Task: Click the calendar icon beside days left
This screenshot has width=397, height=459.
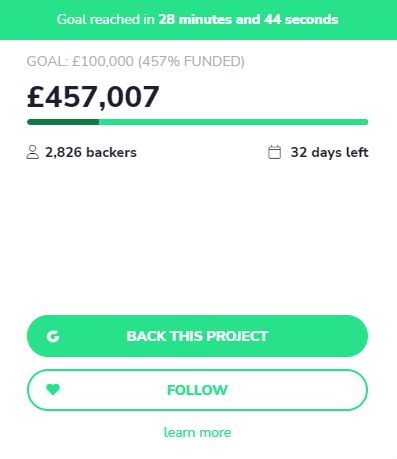Action: pyautogui.click(x=274, y=152)
